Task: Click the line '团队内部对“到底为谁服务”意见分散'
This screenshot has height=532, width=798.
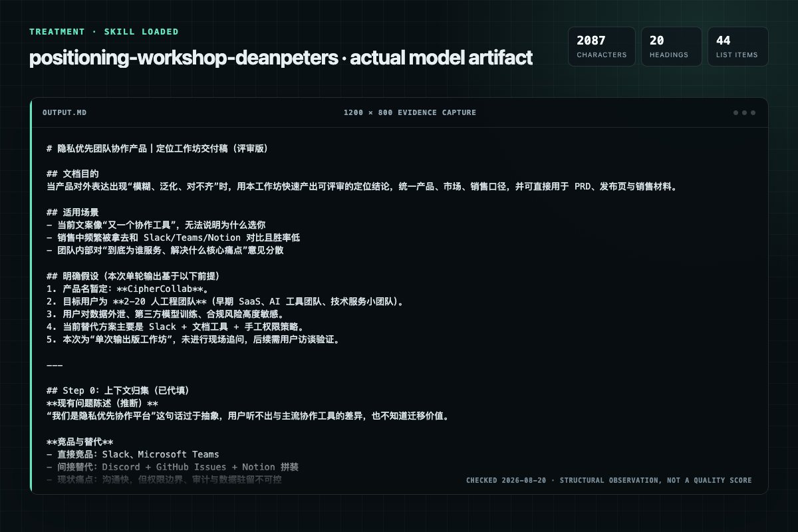Action: 166,250
